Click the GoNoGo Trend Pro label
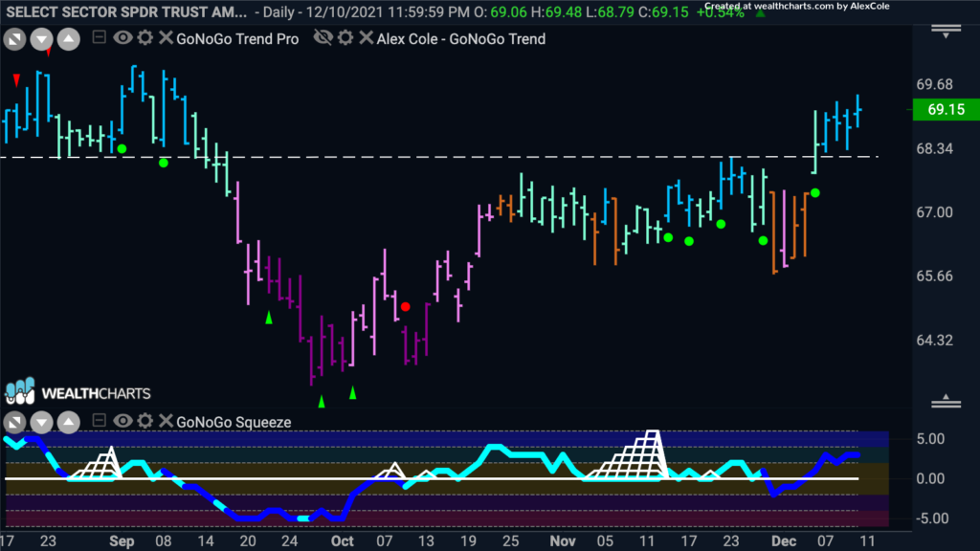The height and width of the screenshot is (551, 980). point(237,38)
